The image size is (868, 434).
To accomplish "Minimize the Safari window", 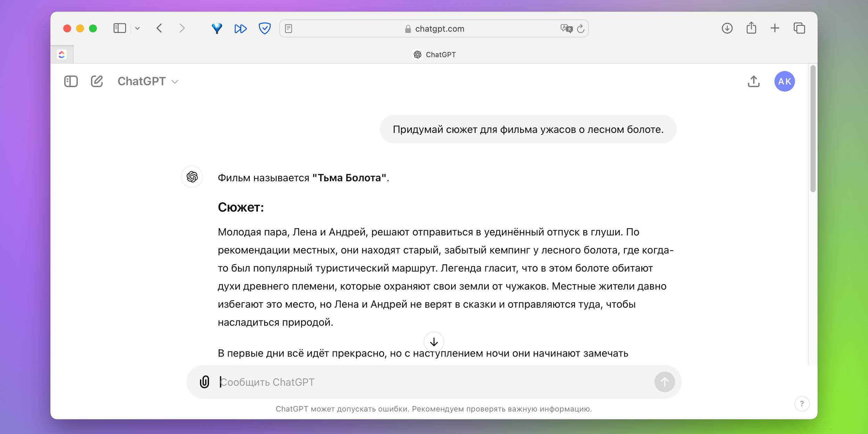I will click(80, 28).
